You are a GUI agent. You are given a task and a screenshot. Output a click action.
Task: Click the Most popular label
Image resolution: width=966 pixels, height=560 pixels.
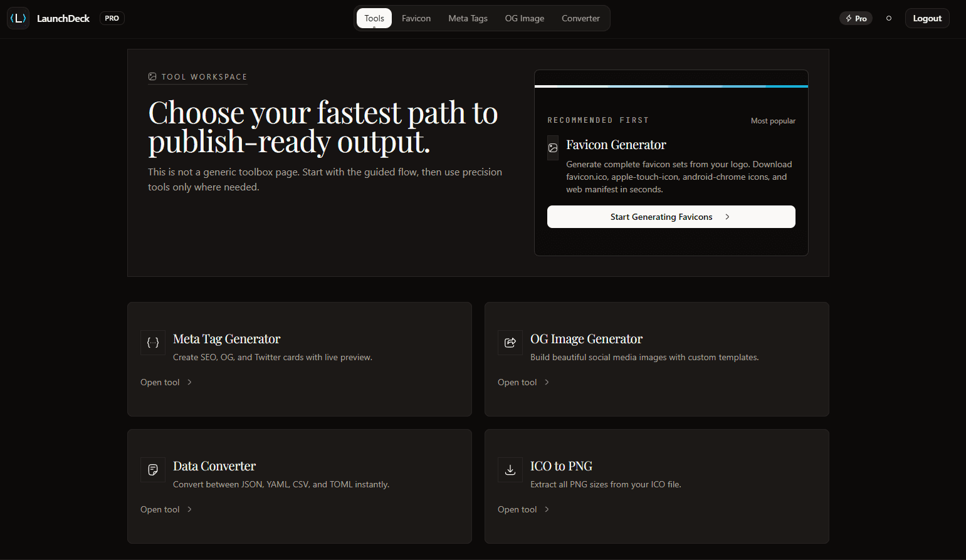pyautogui.click(x=773, y=121)
